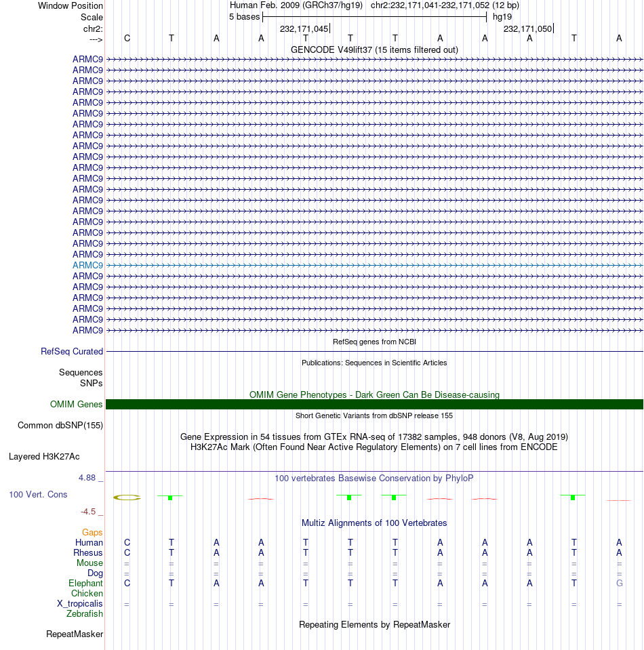Viewport: 644px width, 650px height.
Task: Open Short Genetic Variants from dbSNP release 155 title
Action: (374, 415)
